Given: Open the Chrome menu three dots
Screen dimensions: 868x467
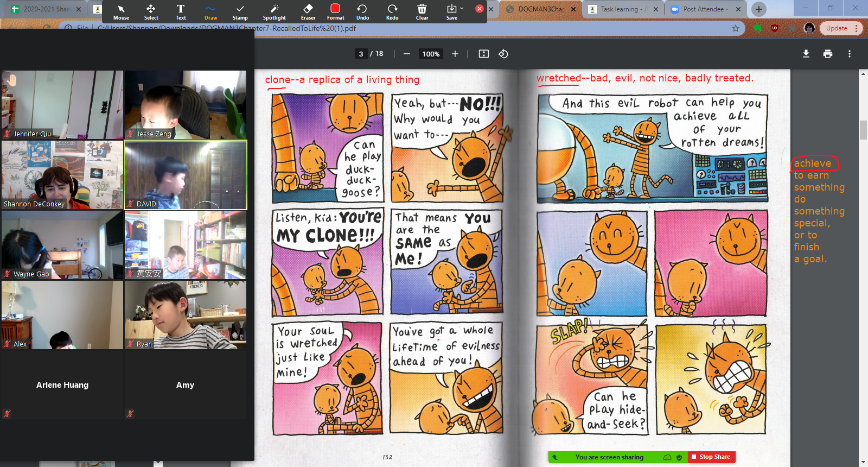Looking at the screenshot, I should tap(857, 28).
